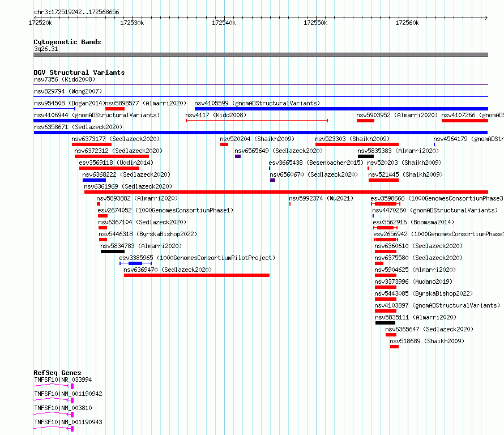Click nsv5893882 (Almarri2020) label
This screenshot has width=504, height=435.
tap(137, 198)
